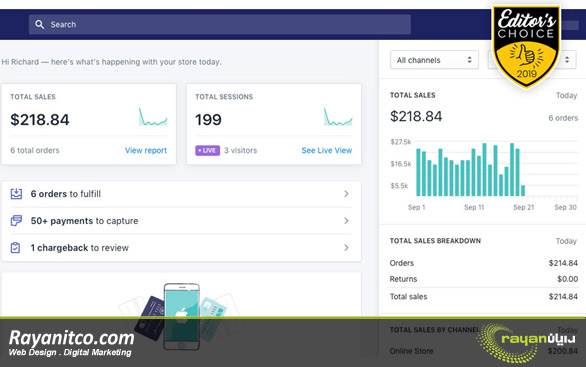The image size is (586, 367).
Task: Open the 50+ payments to capture row
Action: click(181, 221)
